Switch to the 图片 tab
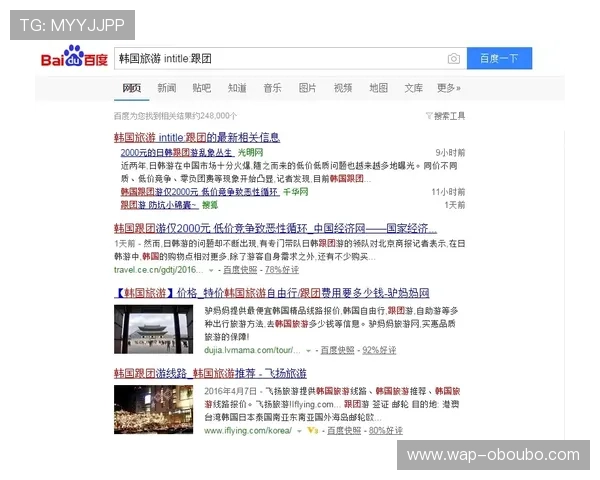 (308, 88)
